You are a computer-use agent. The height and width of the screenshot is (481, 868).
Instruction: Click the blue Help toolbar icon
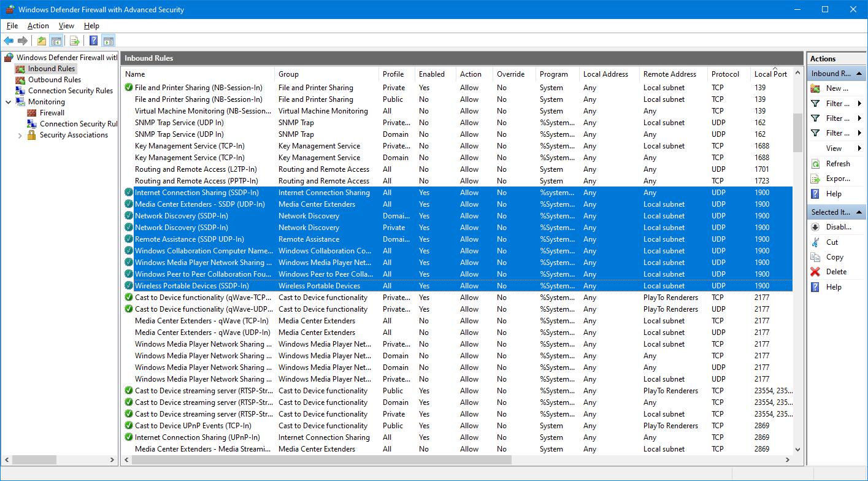[93, 41]
